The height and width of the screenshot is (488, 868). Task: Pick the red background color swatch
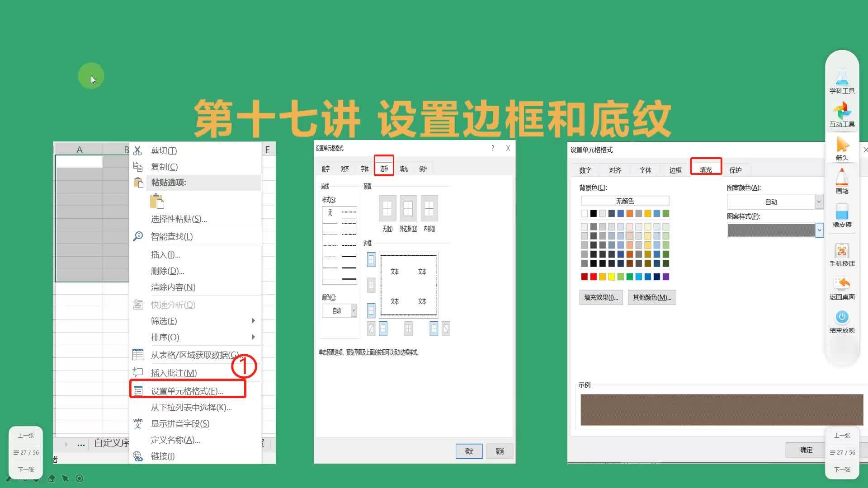coord(594,277)
